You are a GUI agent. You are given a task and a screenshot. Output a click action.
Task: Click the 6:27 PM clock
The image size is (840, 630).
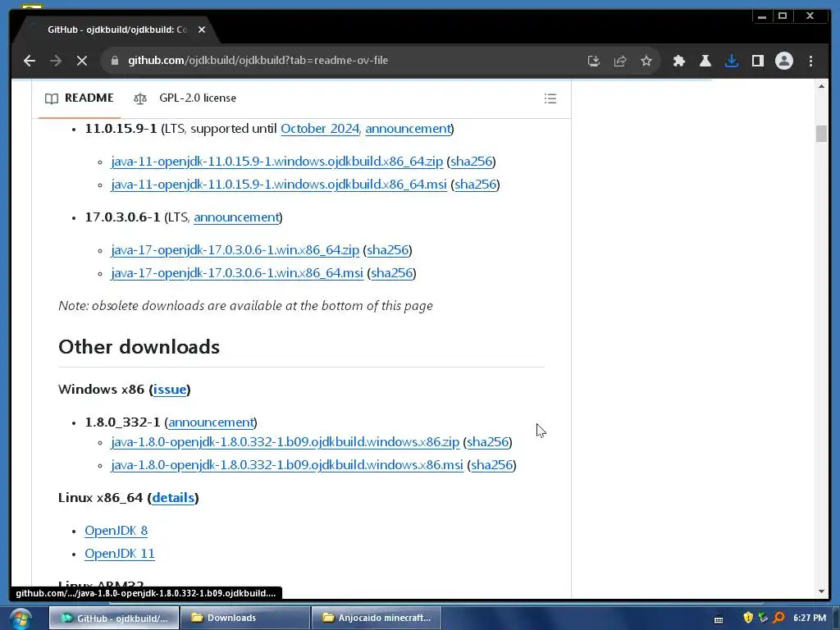(x=810, y=618)
